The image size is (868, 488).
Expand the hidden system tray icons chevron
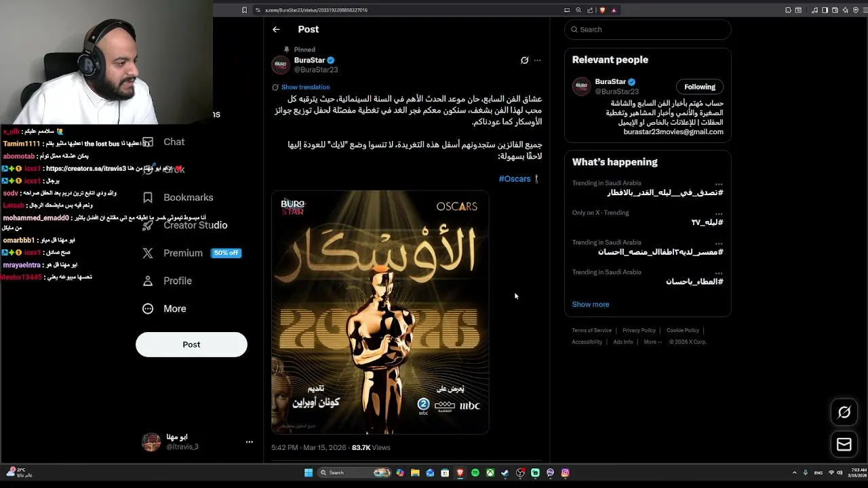pyautogui.click(x=794, y=472)
